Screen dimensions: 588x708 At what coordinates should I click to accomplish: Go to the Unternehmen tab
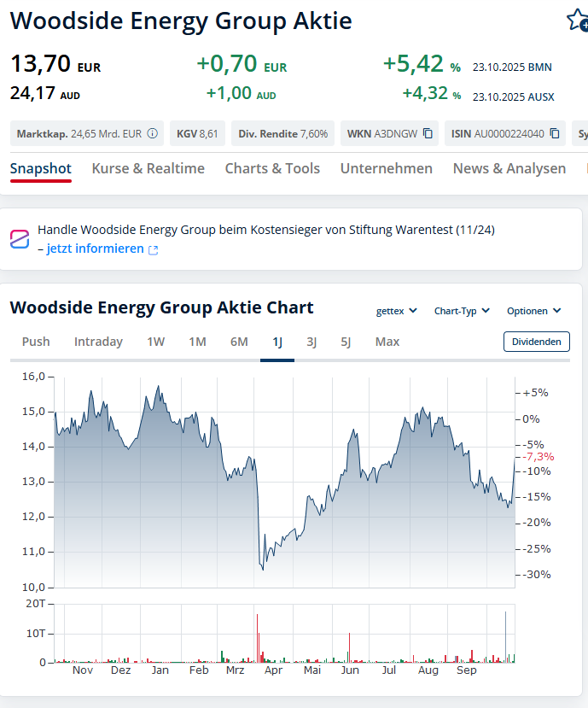click(x=387, y=168)
